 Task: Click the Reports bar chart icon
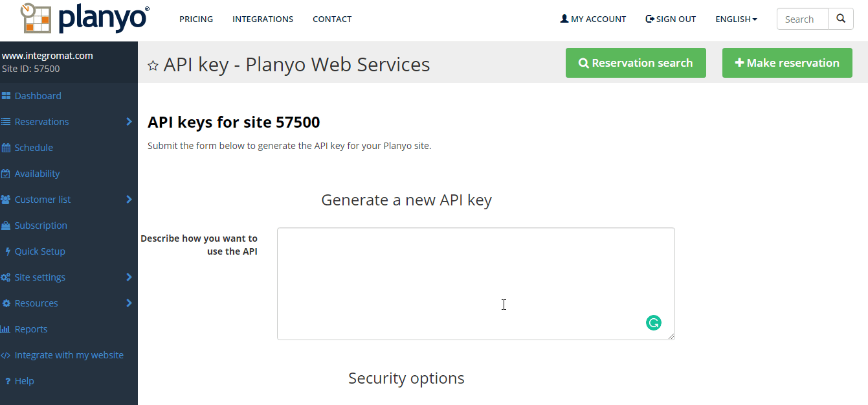click(6, 329)
